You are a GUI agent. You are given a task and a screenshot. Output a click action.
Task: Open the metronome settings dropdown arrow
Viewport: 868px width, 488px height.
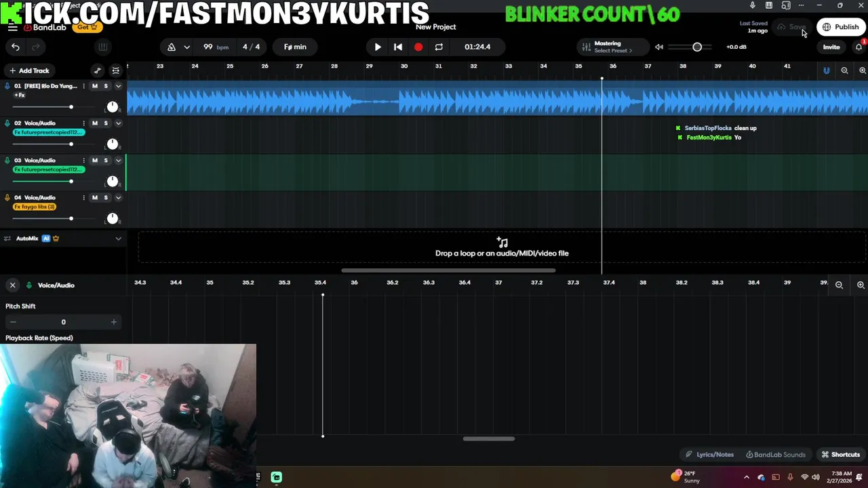(186, 47)
